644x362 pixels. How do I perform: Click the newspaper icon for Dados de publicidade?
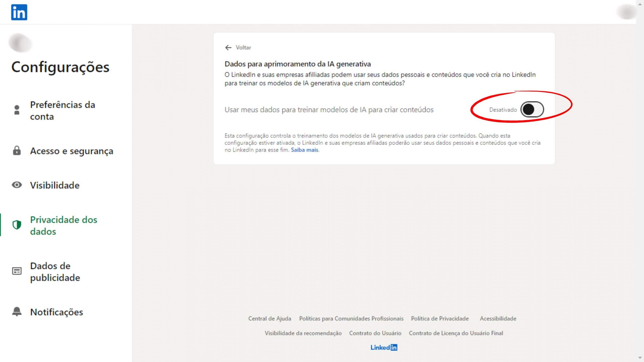17,271
